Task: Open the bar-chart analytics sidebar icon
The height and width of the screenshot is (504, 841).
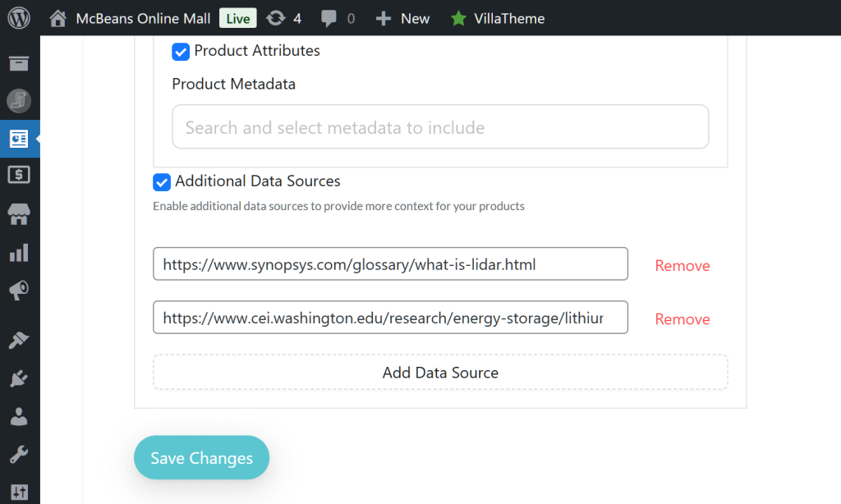Action: point(19,253)
